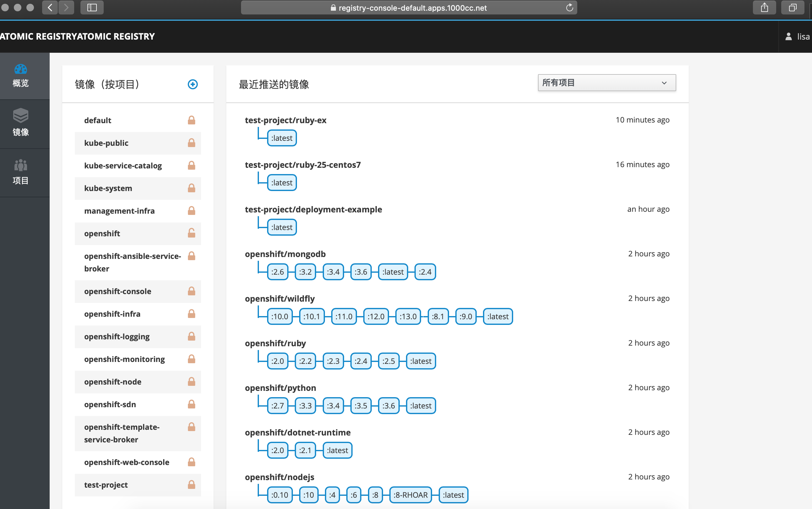Select the :0.10 tag of nodejs
The image size is (812, 509).
[280, 495]
